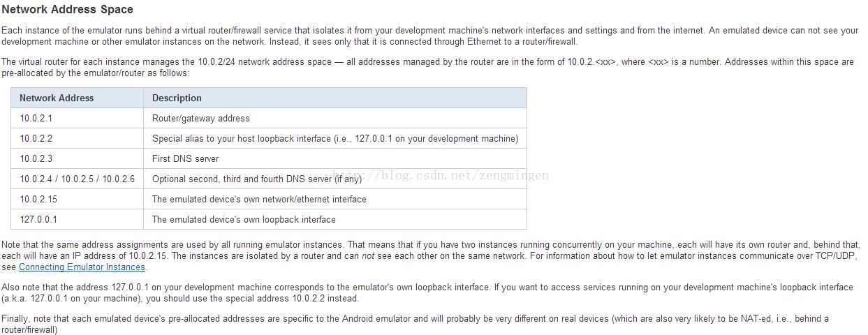Image resolution: width=868 pixels, height=335 pixels.
Task: Click the emulated device's own loopback interface description
Action: coord(335,219)
